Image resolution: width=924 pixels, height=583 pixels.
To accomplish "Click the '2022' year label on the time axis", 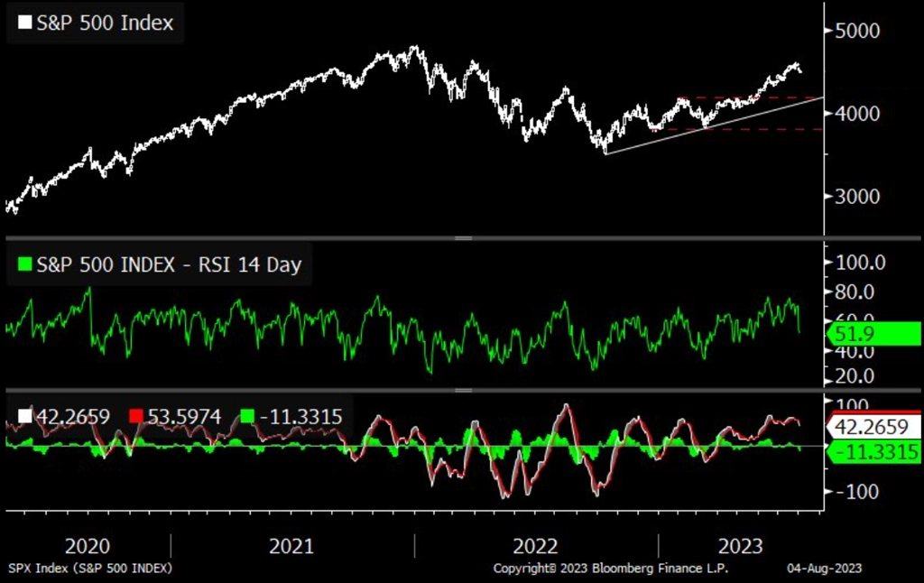I will pos(535,546).
